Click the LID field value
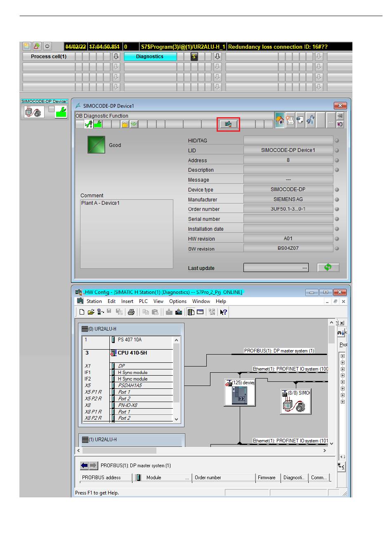The height and width of the screenshot is (537, 392). tap(288, 150)
